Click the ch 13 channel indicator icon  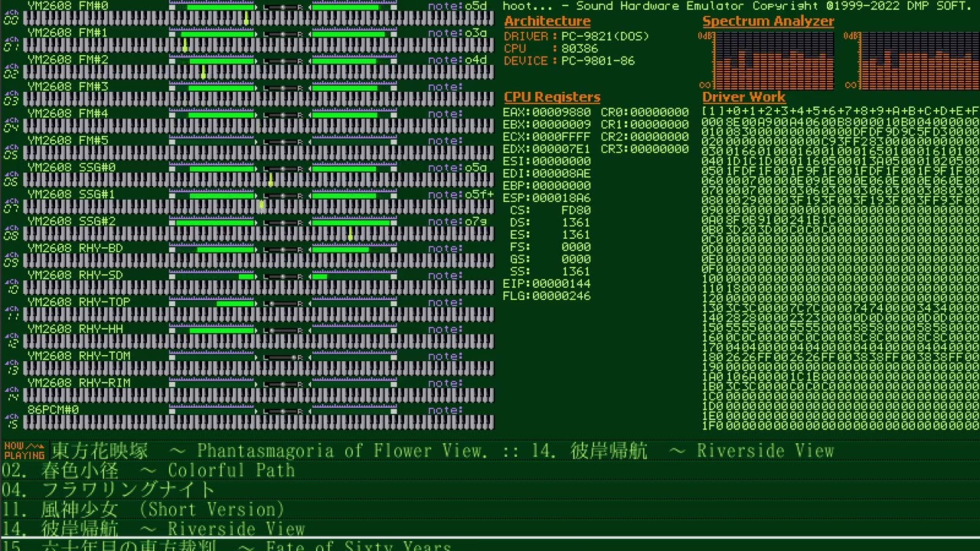[x=11, y=367]
